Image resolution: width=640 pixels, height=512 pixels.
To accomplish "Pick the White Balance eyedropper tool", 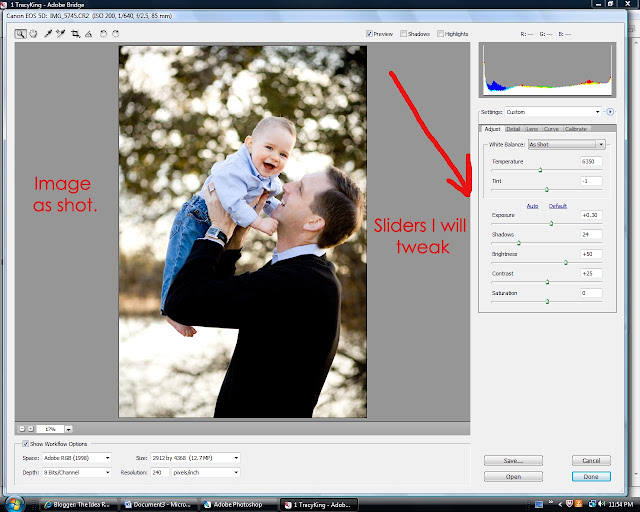I will [x=48, y=34].
